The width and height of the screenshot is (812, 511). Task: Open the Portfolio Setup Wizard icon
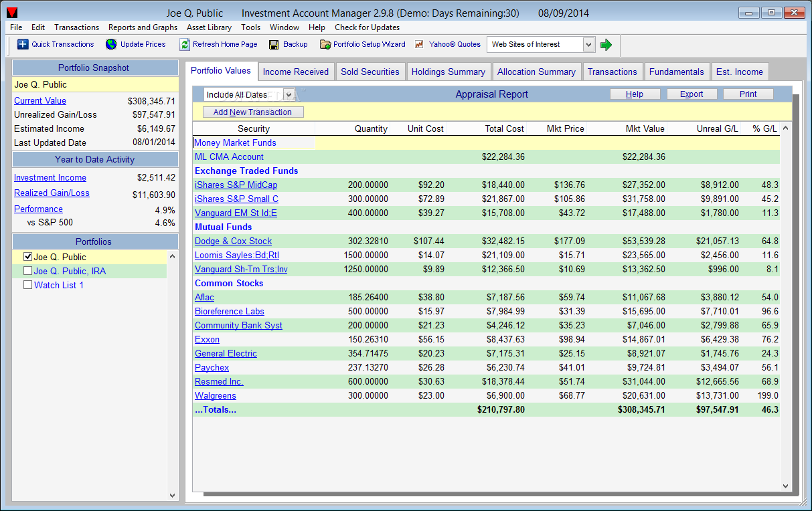coord(325,44)
